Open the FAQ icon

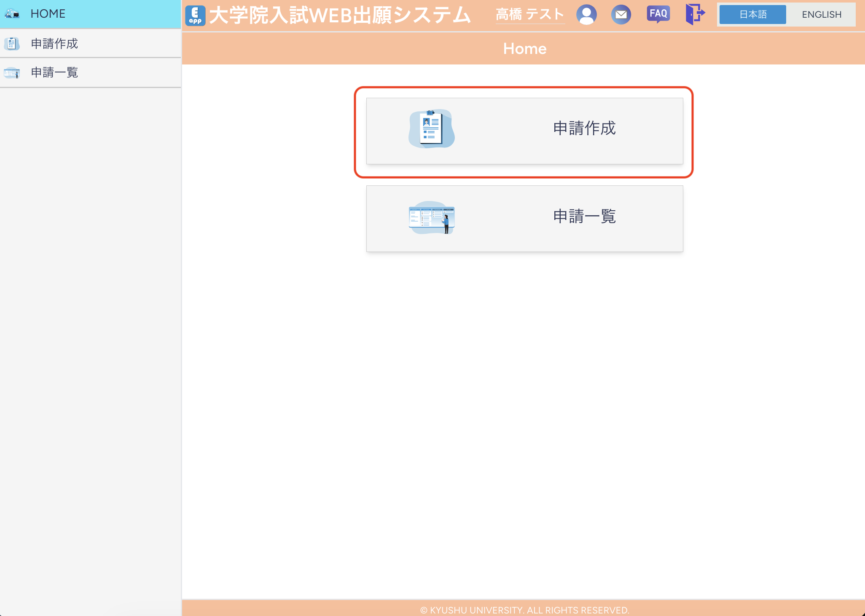658,13
